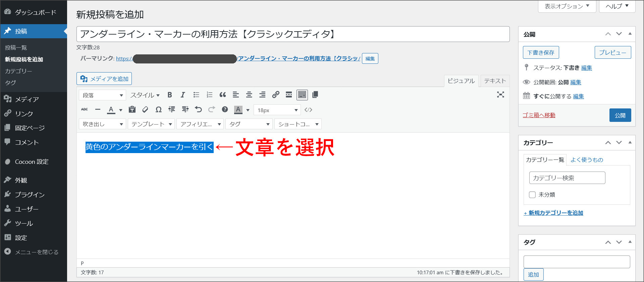Insert special character omega icon

(x=159, y=109)
